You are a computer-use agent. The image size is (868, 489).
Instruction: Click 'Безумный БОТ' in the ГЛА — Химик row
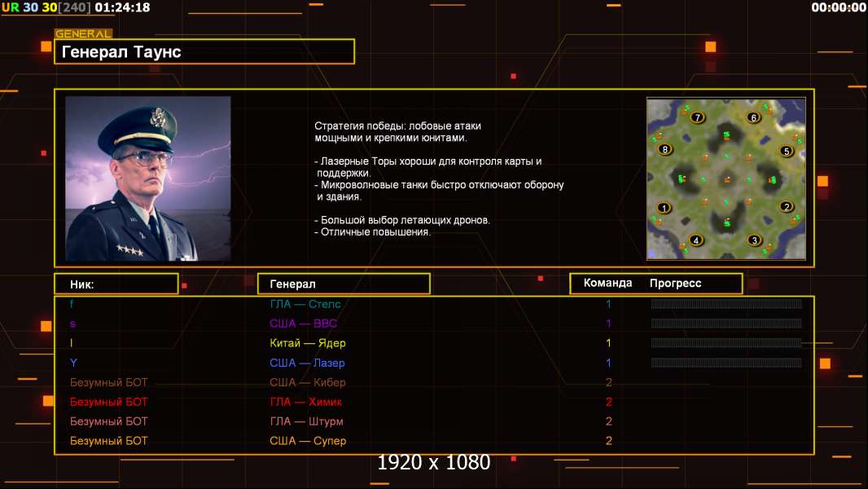(x=109, y=402)
